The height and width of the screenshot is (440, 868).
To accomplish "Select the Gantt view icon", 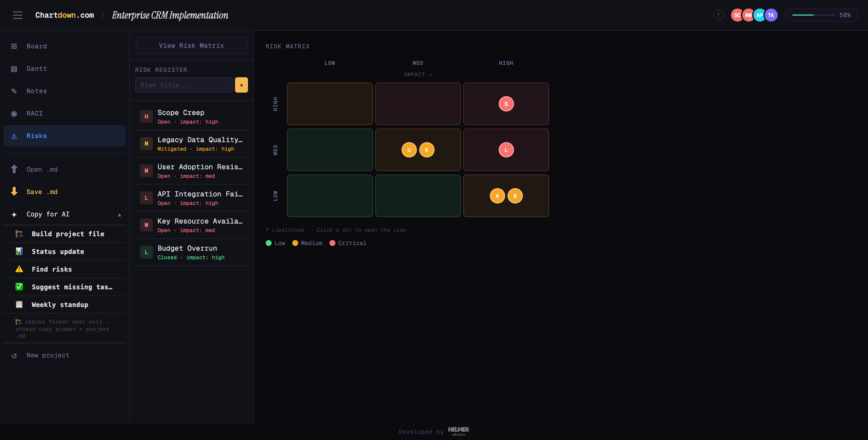I will [14, 68].
